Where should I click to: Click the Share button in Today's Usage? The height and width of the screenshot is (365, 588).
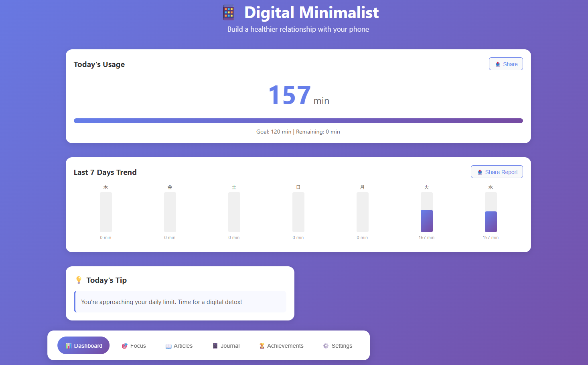(506, 64)
